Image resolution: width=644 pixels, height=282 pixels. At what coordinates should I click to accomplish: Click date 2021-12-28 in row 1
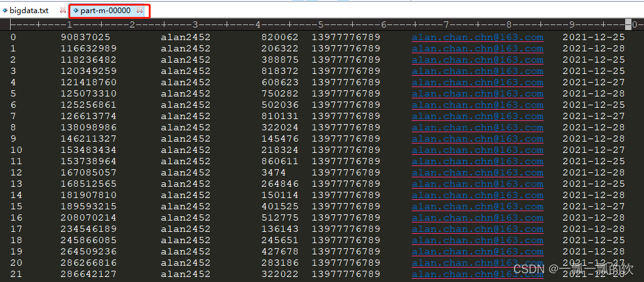(594, 48)
